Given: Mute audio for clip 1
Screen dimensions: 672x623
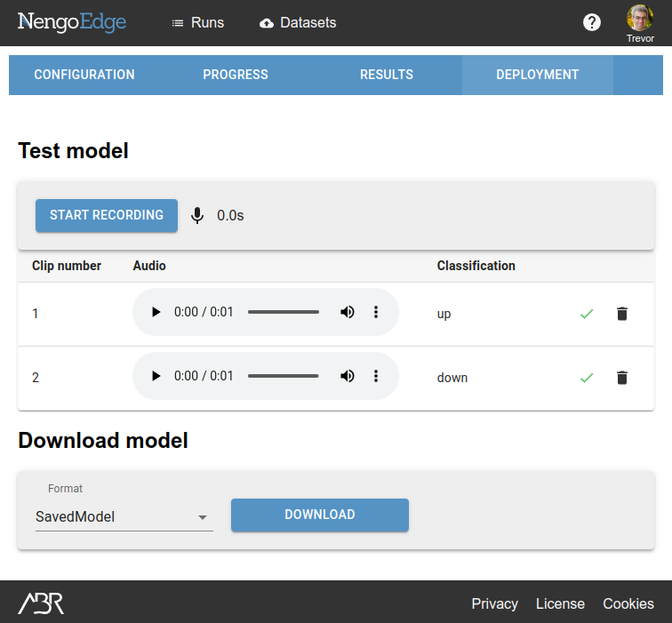Looking at the screenshot, I should click(x=348, y=312).
